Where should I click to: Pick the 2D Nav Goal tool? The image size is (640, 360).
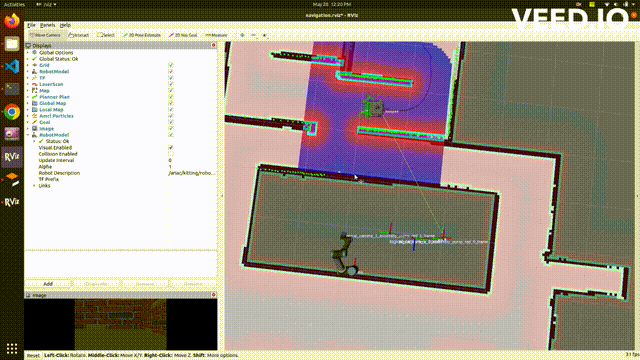point(183,35)
